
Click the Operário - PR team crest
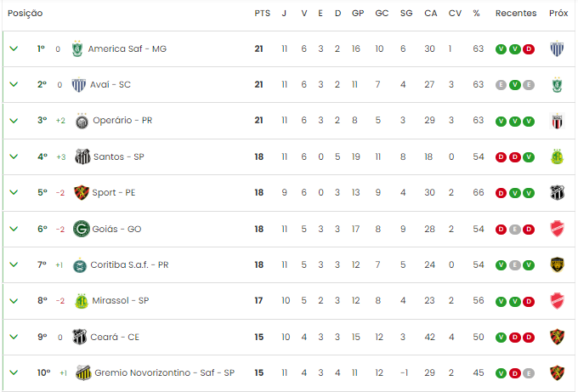(x=82, y=121)
